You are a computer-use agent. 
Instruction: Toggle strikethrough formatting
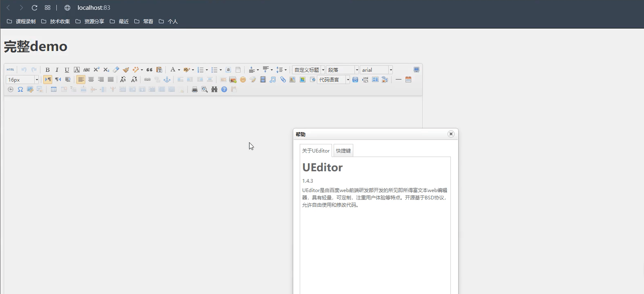(x=87, y=70)
